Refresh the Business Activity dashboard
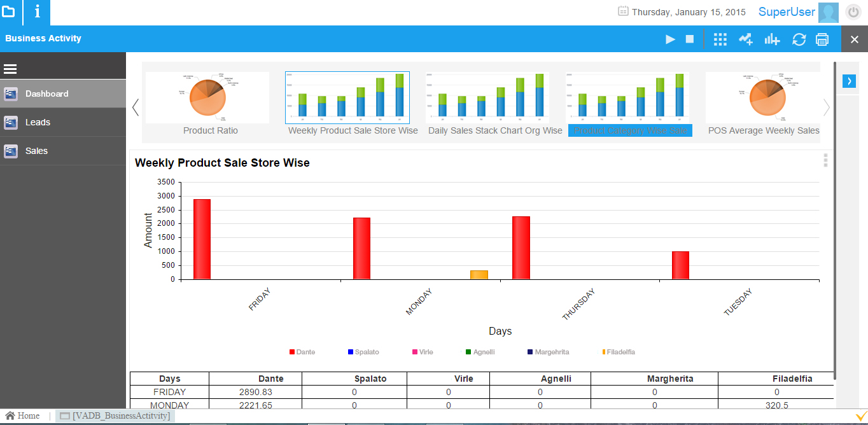Viewport: 868px width, 425px height. click(x=799, y=39)
